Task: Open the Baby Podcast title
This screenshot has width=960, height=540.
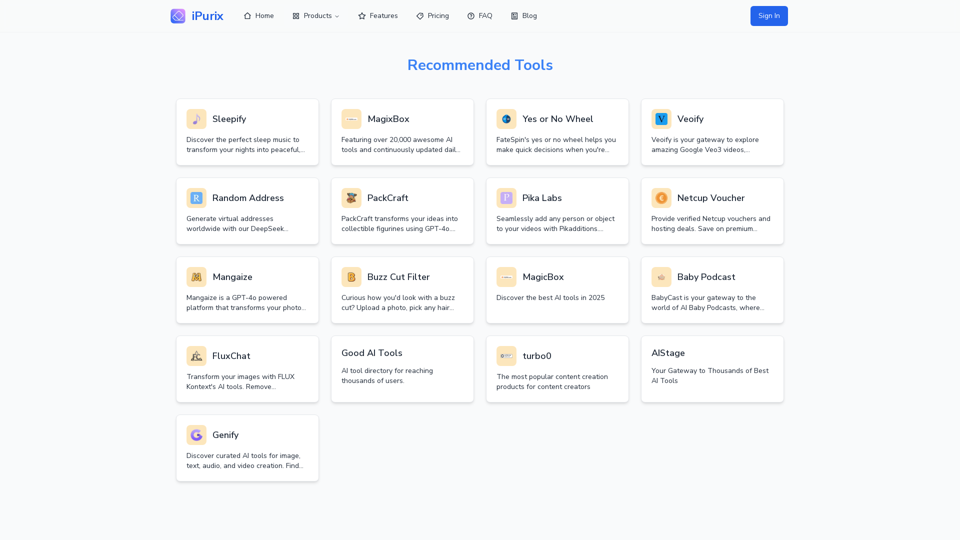Action: (x=706, y=277)
